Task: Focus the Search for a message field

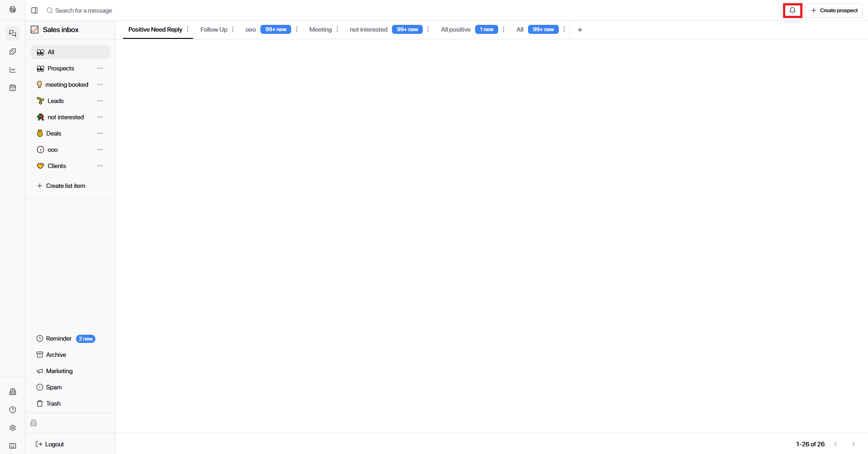Action: pyautogui.click(x=84, y=10)
